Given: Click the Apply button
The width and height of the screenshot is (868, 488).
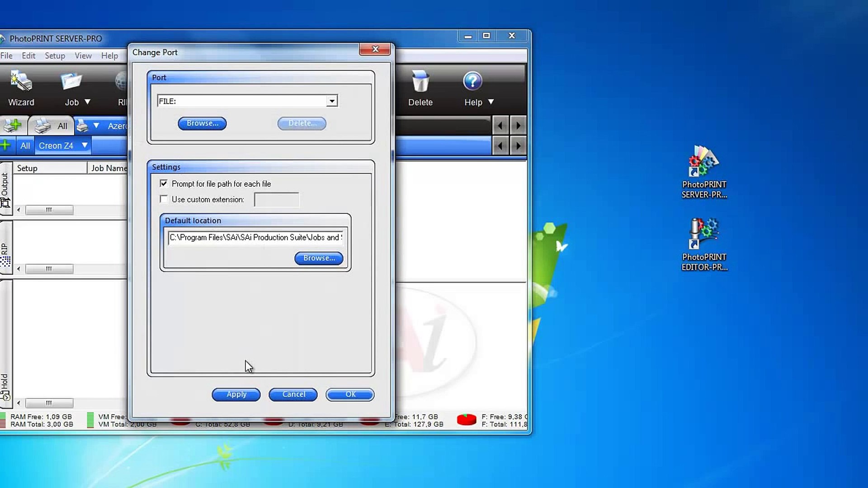Looking at the screenshot, I should pyautogui.click(x=236, y=394).
